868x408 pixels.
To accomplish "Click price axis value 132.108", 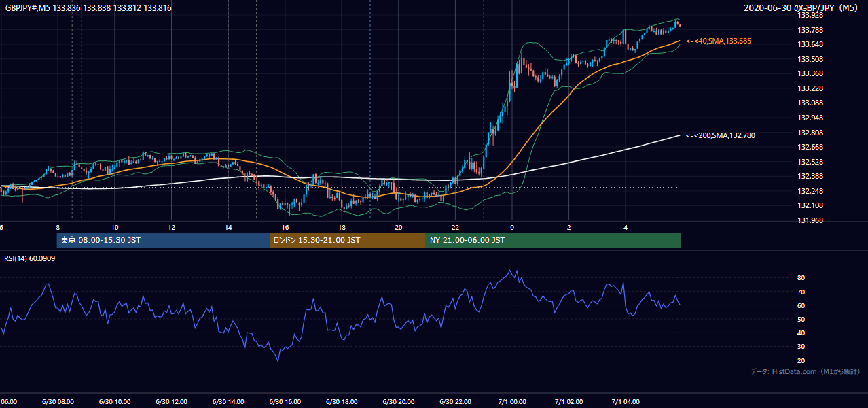I will coord(810,205).
